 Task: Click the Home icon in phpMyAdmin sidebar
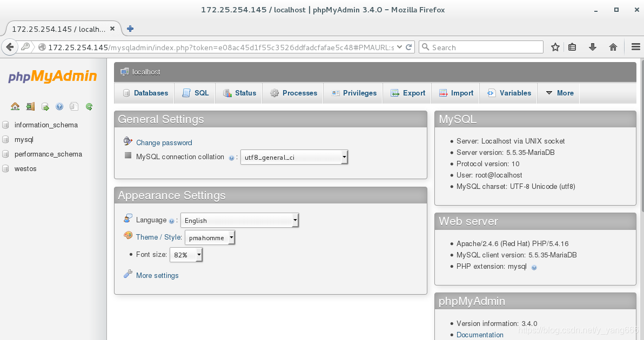click(15, 107)
